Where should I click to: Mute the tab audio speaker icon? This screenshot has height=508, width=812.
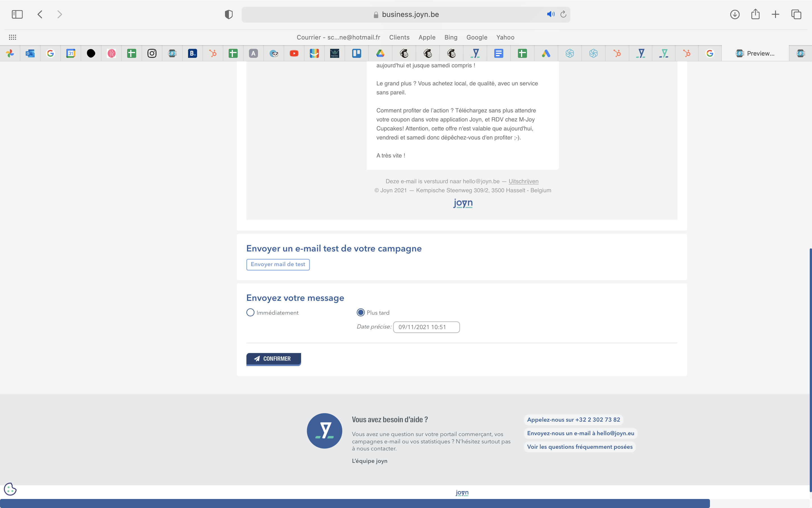(x=551, y=14)
